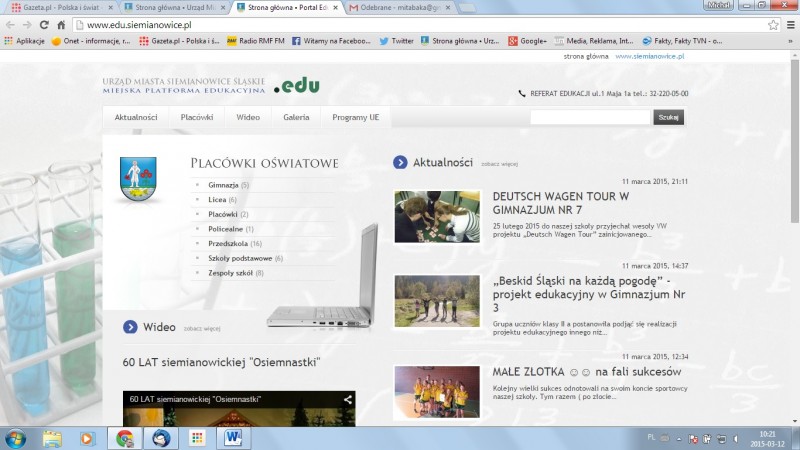Switch to the Urząd Miasta tab
Screen dimensions: 800x450
click(x=174, y=8)
